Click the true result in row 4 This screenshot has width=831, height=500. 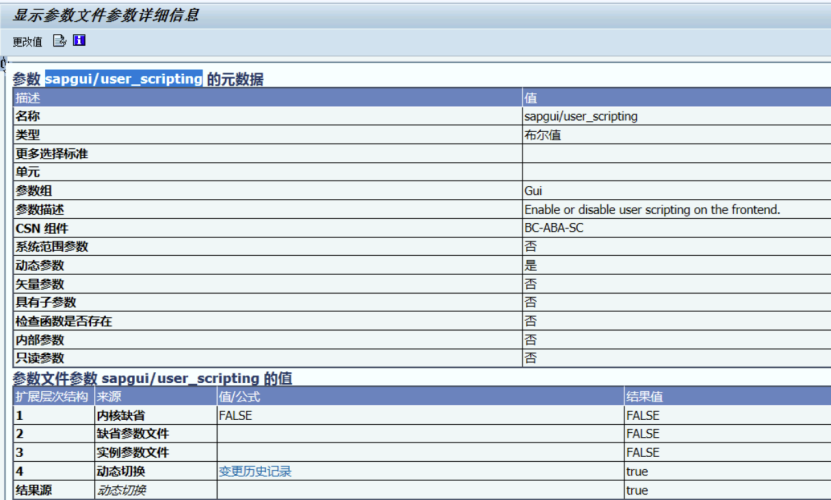click(637, 471)
